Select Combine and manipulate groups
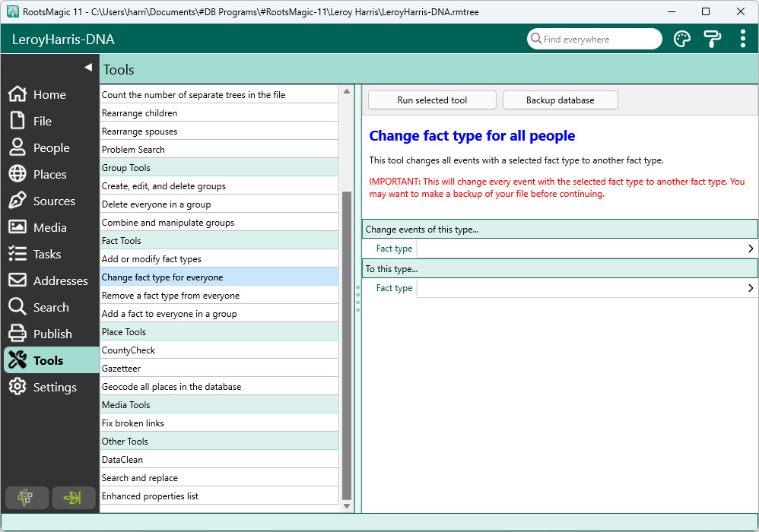The height and width of the screenshot is (532, 759). [x=219, y=223]
